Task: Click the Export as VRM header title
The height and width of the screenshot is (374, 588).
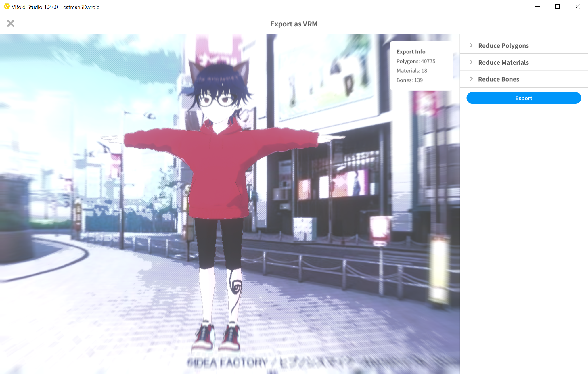Action: pos(294,24)
